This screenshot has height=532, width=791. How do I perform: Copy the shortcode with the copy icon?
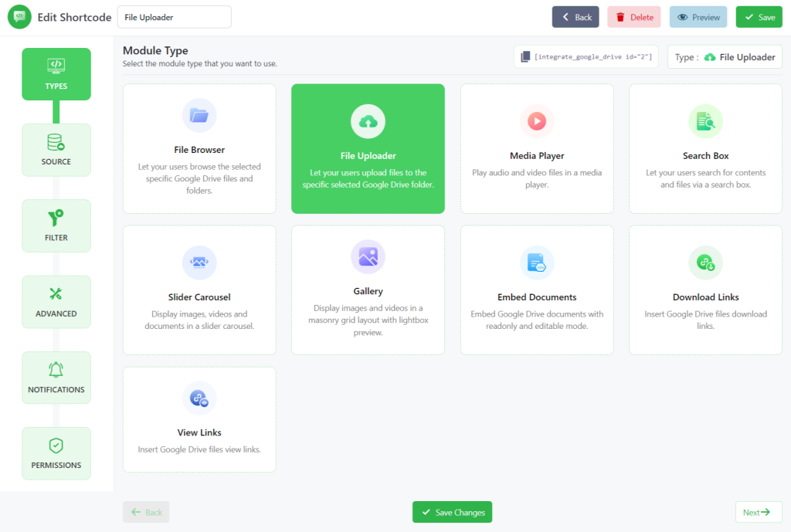click(525, 56)
